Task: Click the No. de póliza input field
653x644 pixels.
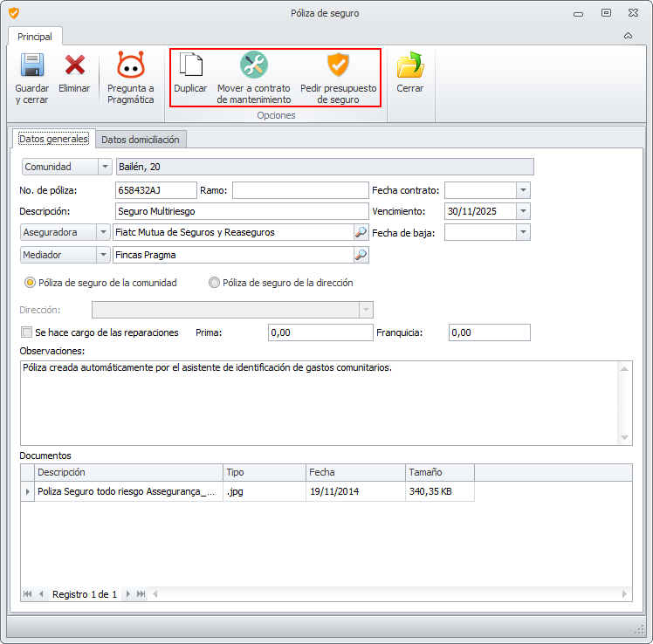Action: [x=155, y=190]
